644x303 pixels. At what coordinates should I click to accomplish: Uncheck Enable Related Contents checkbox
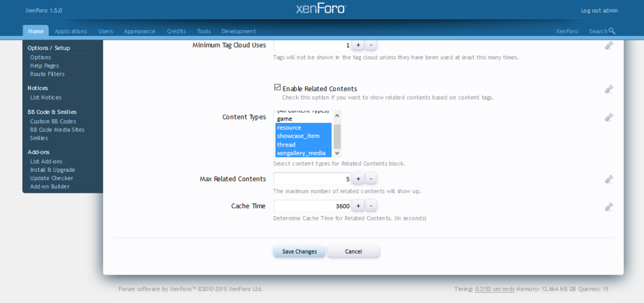(277, 88)
